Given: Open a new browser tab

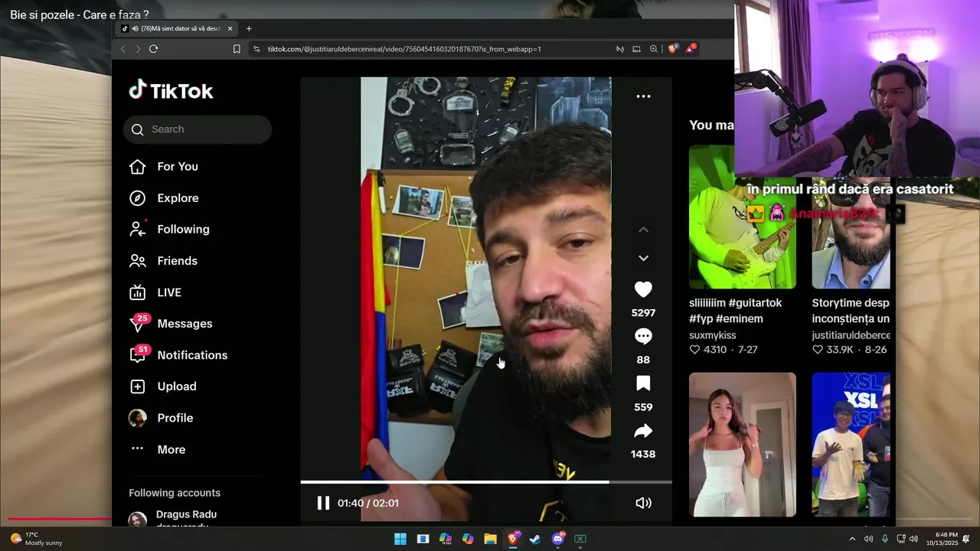Looking at the screenshot, I should (x=249, y=28).
